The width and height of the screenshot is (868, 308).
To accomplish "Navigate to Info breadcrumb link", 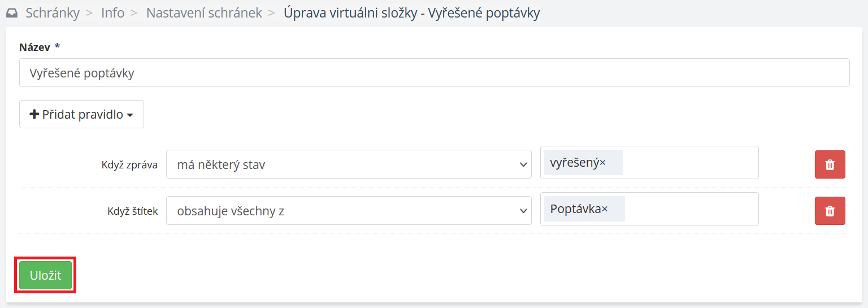I will pyautogui.click(x=113, y=13).
